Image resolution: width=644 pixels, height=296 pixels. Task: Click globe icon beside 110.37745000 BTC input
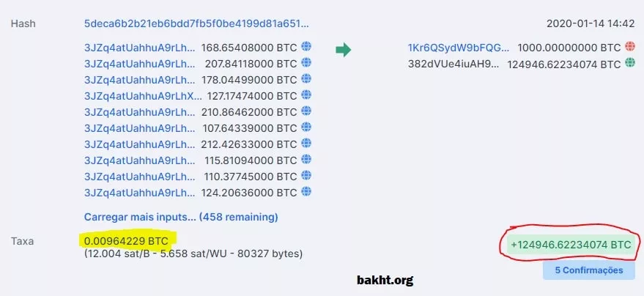(306, 176)
